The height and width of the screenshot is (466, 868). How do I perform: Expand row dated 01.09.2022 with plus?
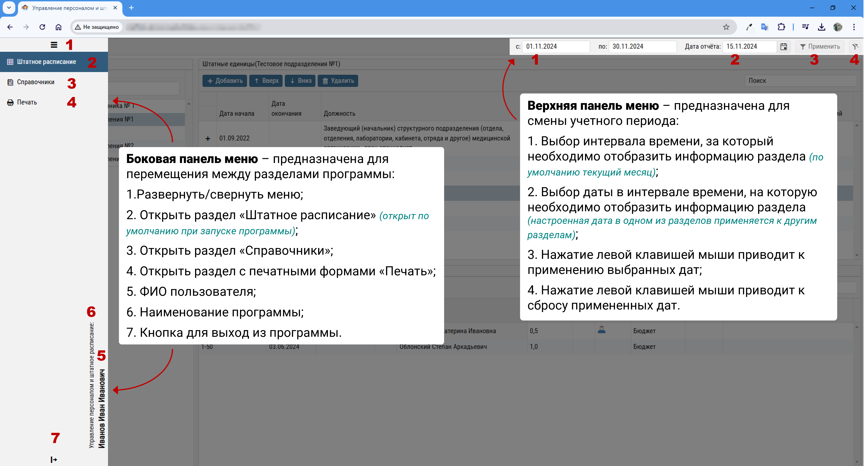tap(208, 138)
